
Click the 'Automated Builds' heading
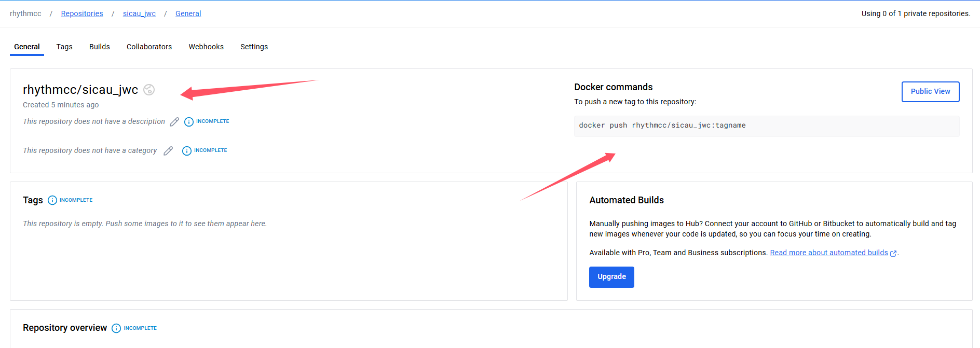click(627, 200)
